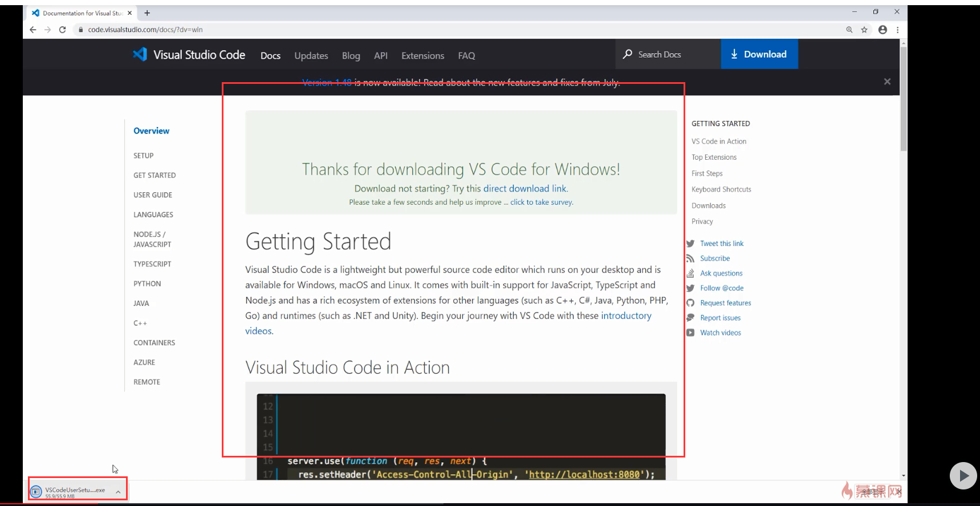Viewport: 980px width, 506px height.
Task: Open the direct download link
Action: pyautogui.click(x=524, y=189)
